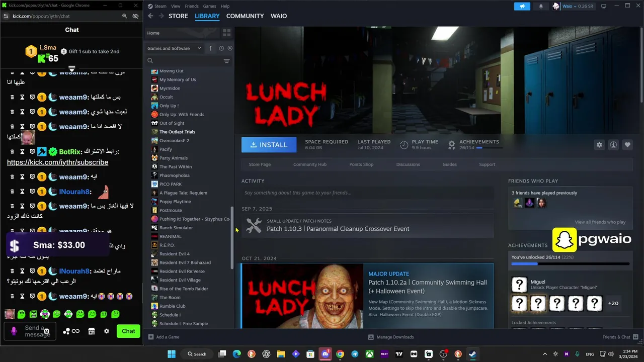Open Discord from taskbar
Screen dimensions: 644x362
click(x=325, y=354)
